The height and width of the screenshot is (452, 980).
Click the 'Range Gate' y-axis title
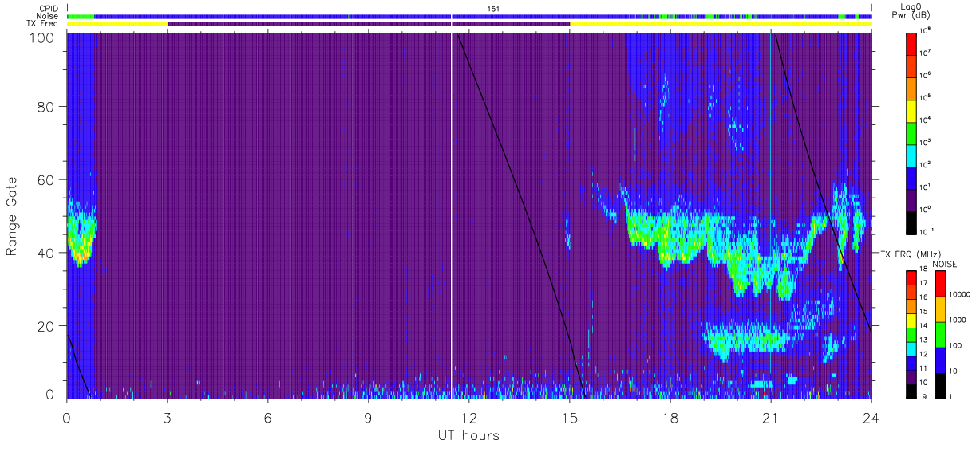coord(12,217)
